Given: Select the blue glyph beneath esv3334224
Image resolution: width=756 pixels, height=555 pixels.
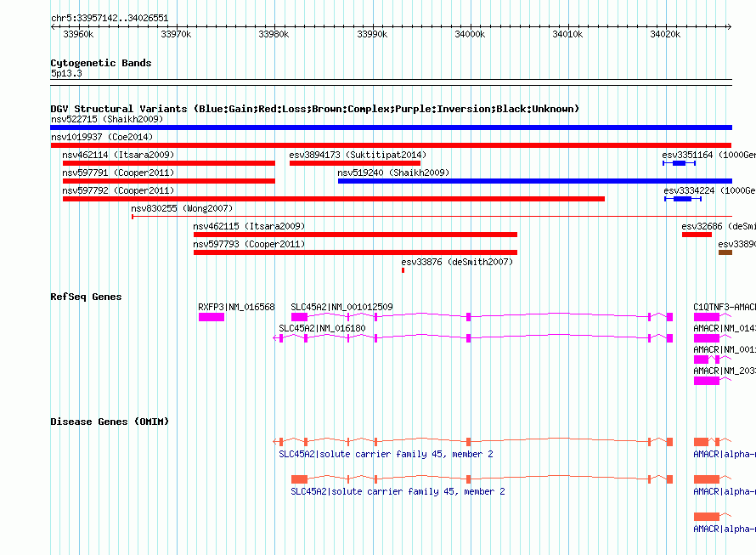Looking at the screenshot, I should tap(683, 199).
